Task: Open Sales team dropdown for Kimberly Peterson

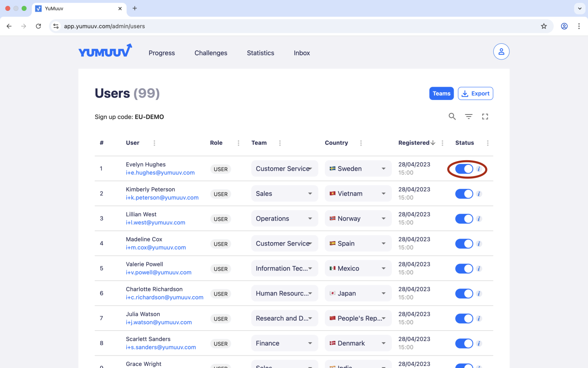Action: [x=284, y=194]
